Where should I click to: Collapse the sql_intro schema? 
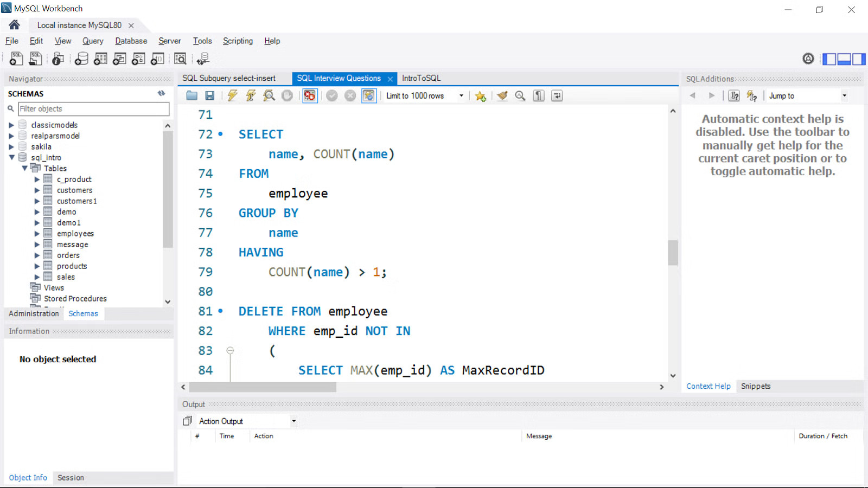tap(11, 158)
